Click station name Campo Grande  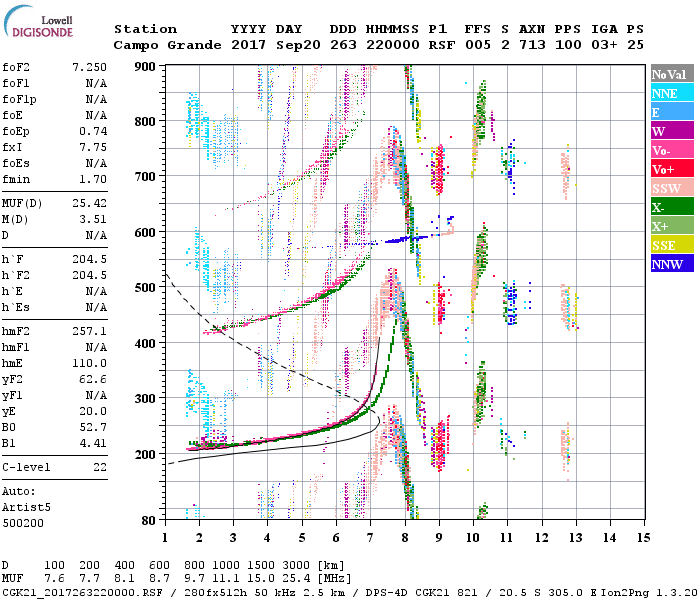coord(167,45)
